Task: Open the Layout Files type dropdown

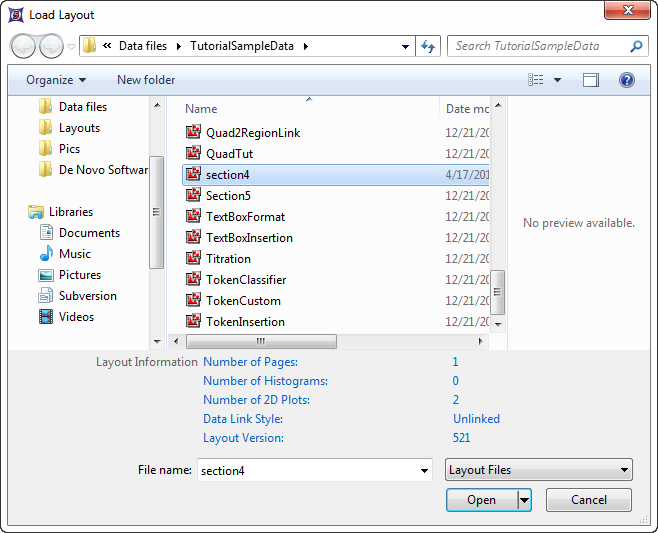Action: (x=539, y=470)
